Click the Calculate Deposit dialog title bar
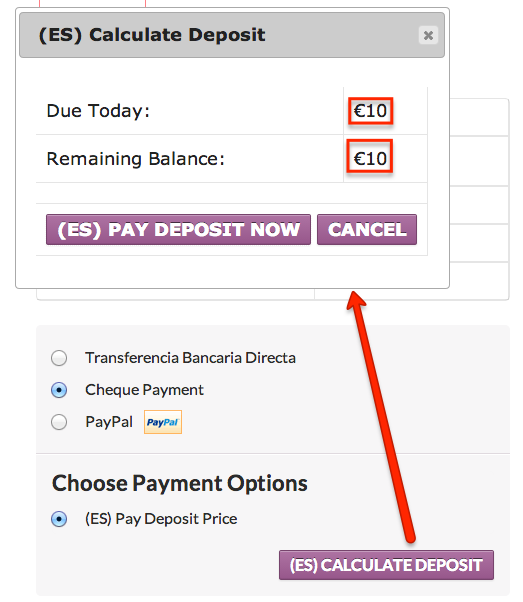 (232, 35)
